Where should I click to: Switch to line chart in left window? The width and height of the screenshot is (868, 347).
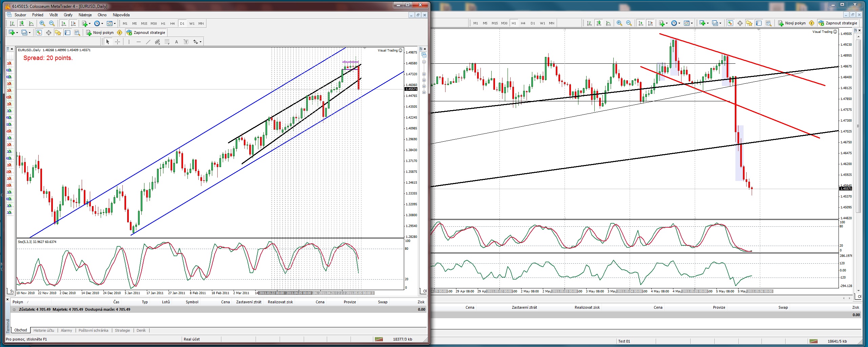click(31, 23)
